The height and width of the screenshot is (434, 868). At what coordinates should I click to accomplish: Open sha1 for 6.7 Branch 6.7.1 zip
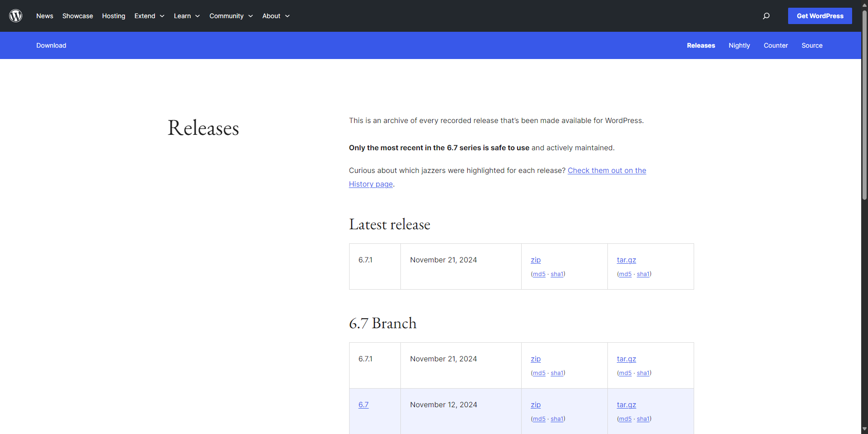coord(557,373)
